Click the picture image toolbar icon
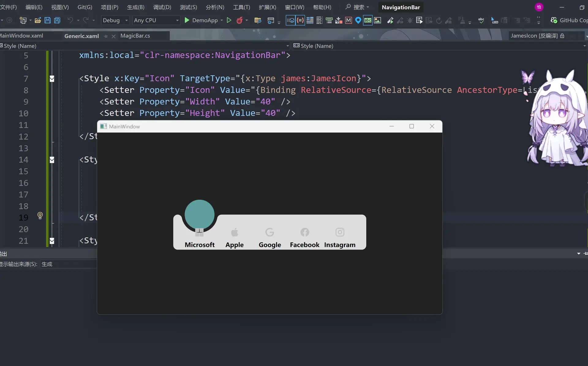The height and width of the screenshot is (366, 588). (378, 20)
